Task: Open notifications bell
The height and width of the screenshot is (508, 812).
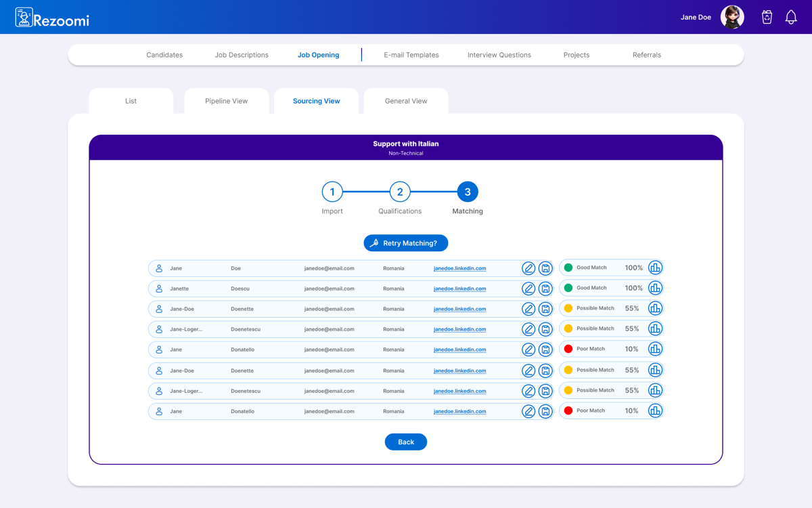Action: pos(791,17)
